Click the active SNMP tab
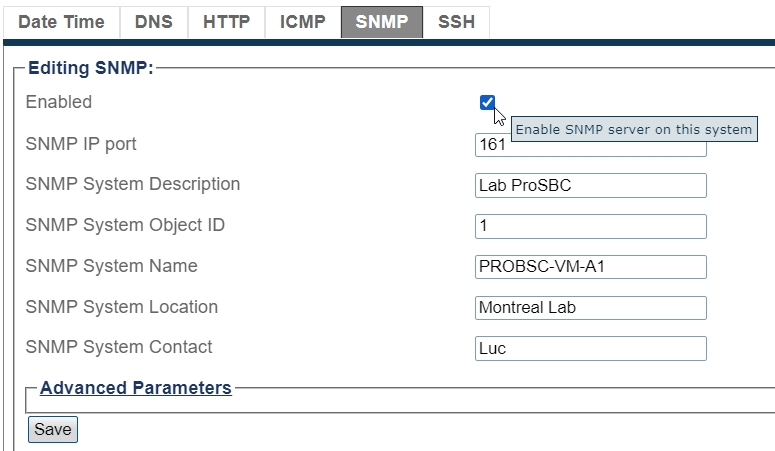Screen dimensions: 775x451 pyautogui.click(x=381, y=22)
